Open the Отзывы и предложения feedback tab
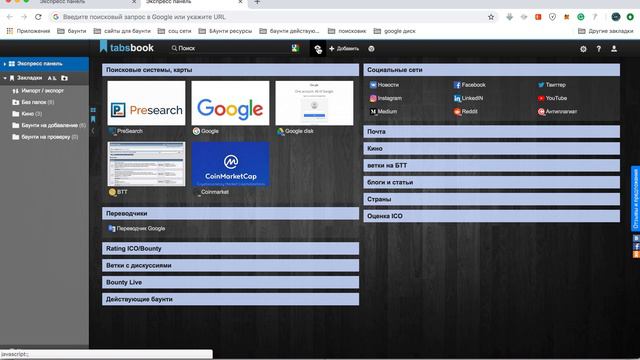Screen dimensions: 640x360 pyautogui.click(x=636, y=199)
